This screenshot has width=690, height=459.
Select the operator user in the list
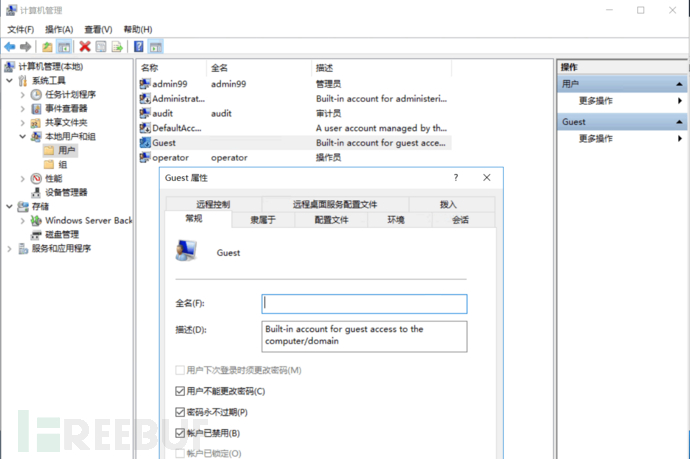(x=171, y=157)
